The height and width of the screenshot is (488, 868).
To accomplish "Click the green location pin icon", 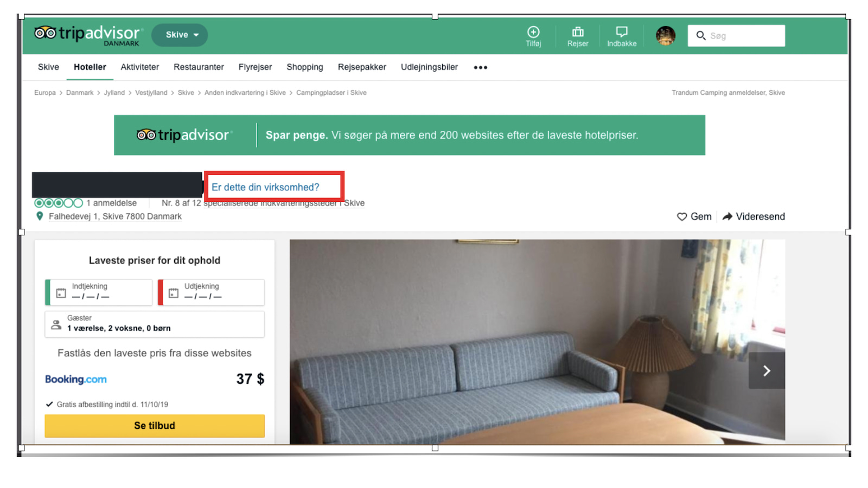I will [x=40, y=216].
